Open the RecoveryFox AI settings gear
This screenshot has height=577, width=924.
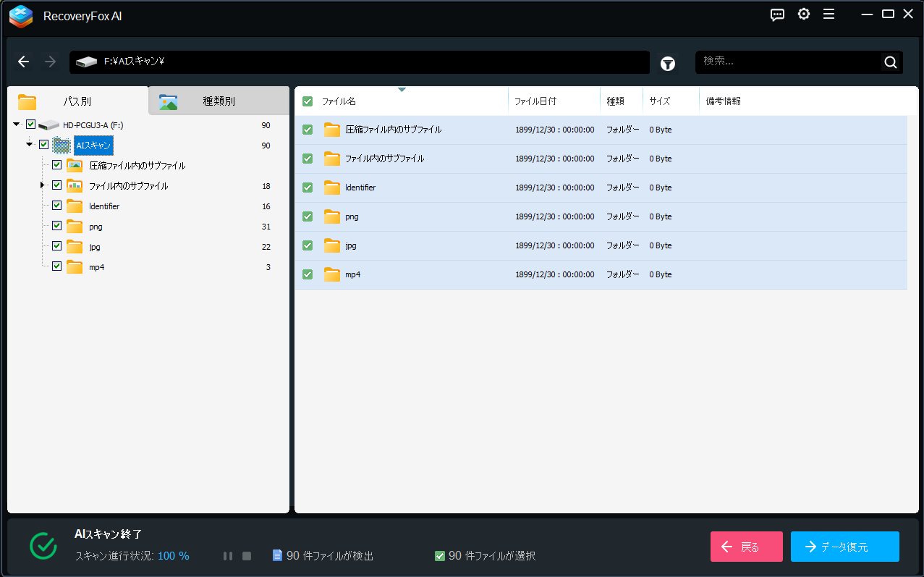pos(803,14)
